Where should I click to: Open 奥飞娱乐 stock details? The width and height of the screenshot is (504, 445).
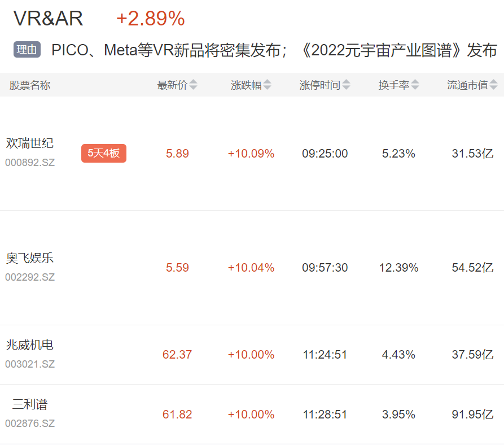[x=29, y=258]
